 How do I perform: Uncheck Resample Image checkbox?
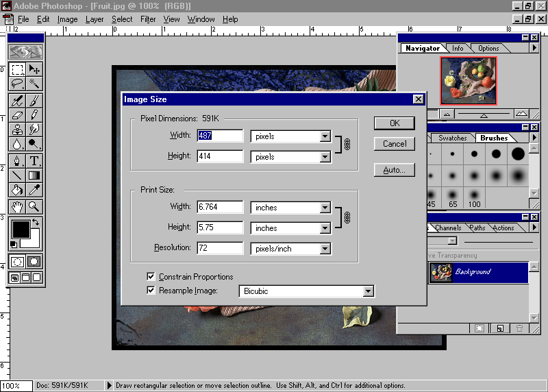151,291
